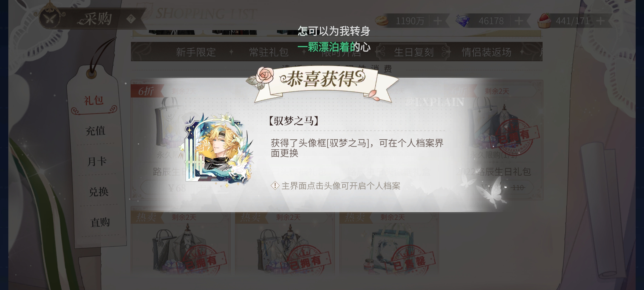Add diamonds using the plus button
This screenshot has height=290, width=644.
tap(519, 21)
